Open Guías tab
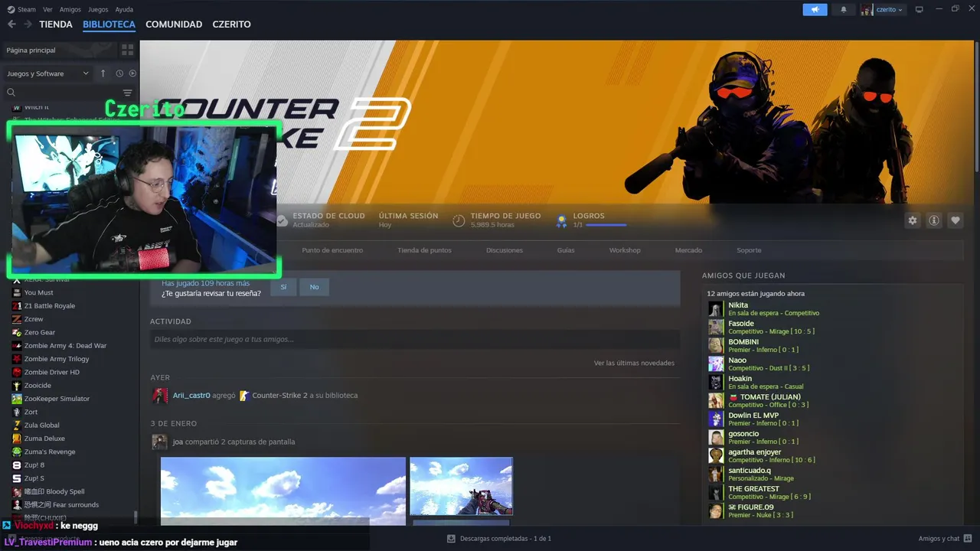 [566, 250]
